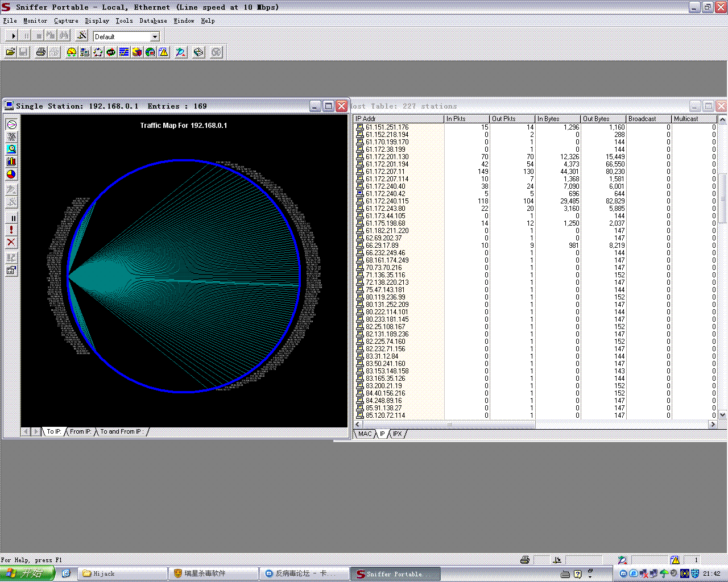Switch to pie chart view in sidebar
This screenshot has height=582, width=728.
(11, 174)
